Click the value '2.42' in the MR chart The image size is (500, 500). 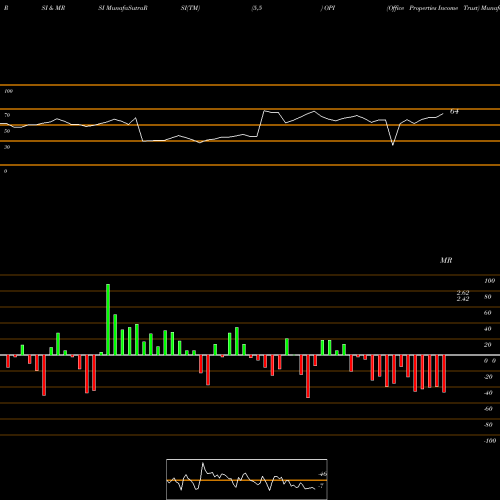pos(463,298)
